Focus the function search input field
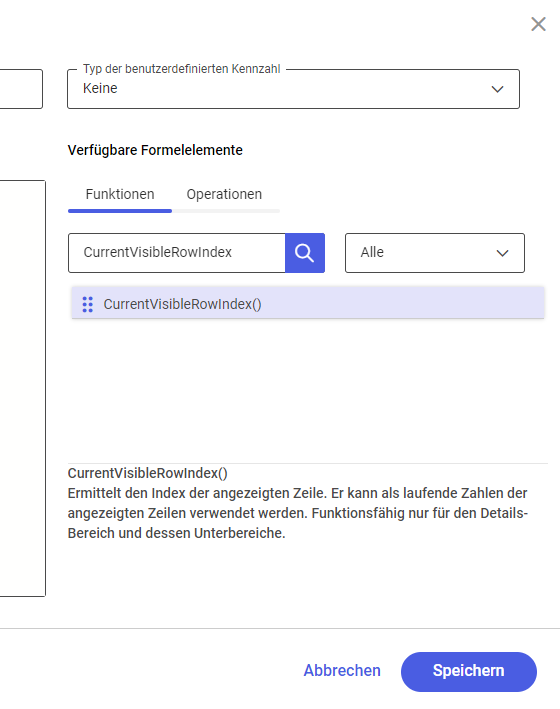The image size is (560, 709). pyautogui.click(x=177, y=253)
